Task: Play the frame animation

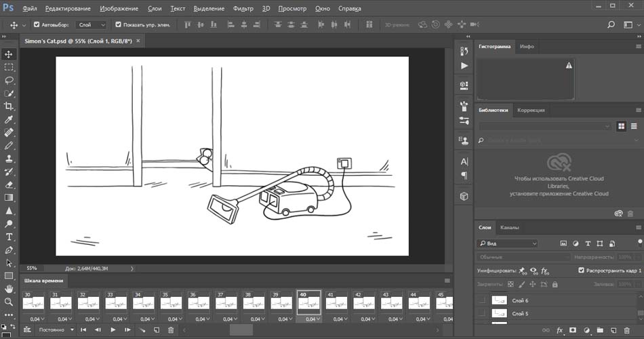Action: pos(113,330)
